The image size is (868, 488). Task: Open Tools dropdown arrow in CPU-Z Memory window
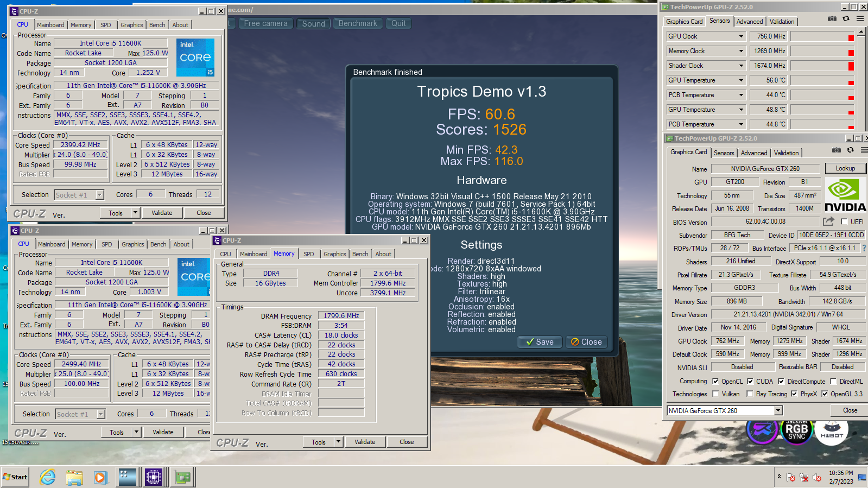[x=338, y=442]
